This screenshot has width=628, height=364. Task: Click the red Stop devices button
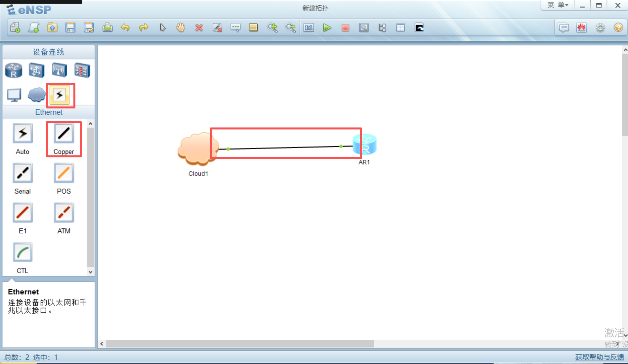(x=345, y=28)
